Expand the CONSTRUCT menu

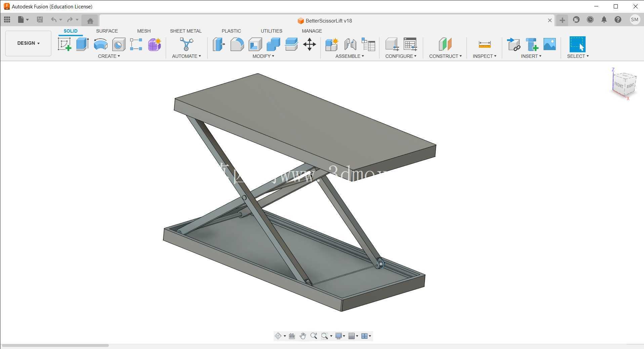click(445, 56)
